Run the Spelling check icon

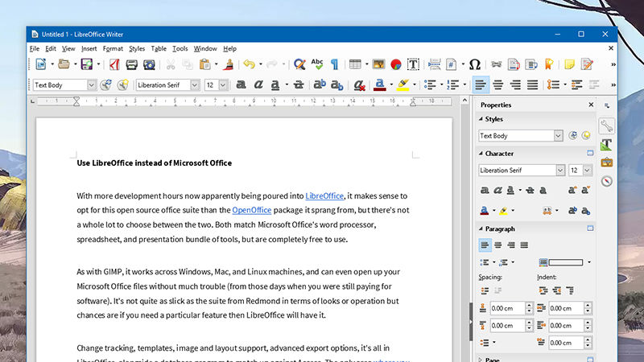[317, 64]
